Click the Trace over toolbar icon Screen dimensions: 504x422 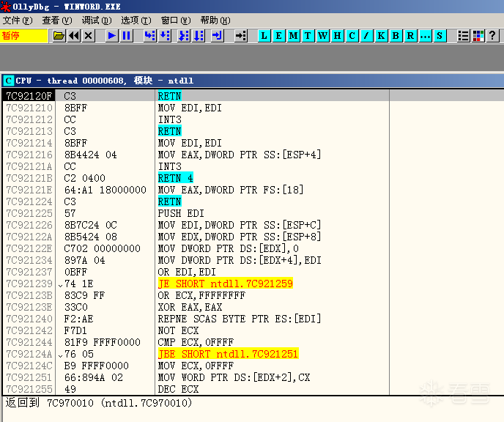199,36
